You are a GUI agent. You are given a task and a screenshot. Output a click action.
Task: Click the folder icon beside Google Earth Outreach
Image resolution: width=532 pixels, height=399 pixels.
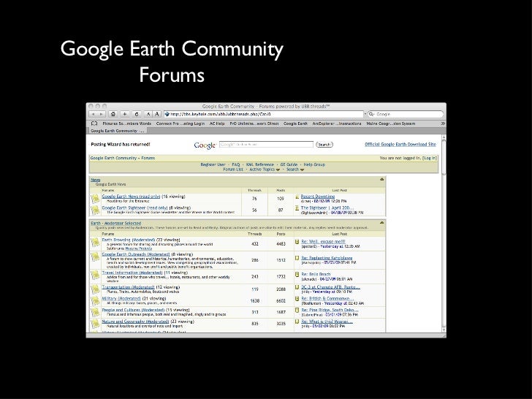tap(95, 256)
